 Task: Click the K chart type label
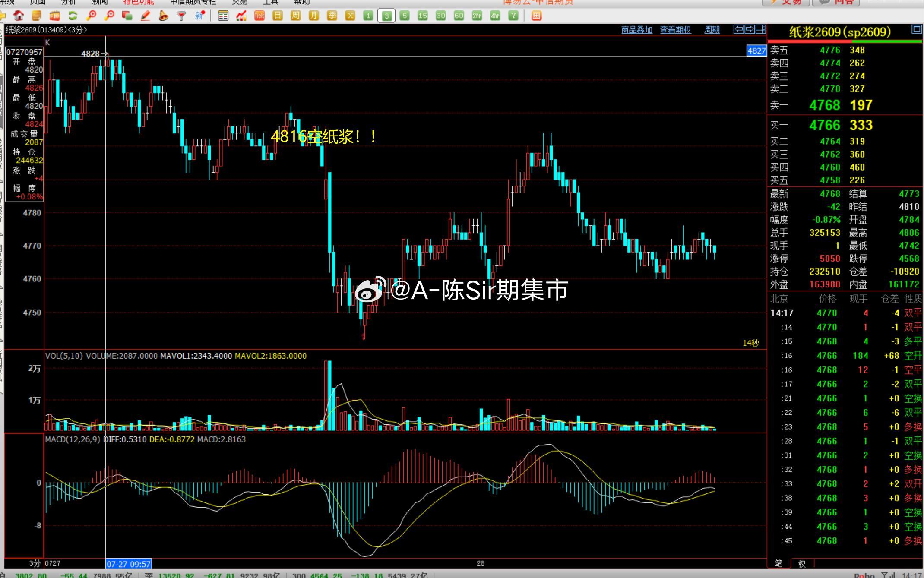(47, 43)
